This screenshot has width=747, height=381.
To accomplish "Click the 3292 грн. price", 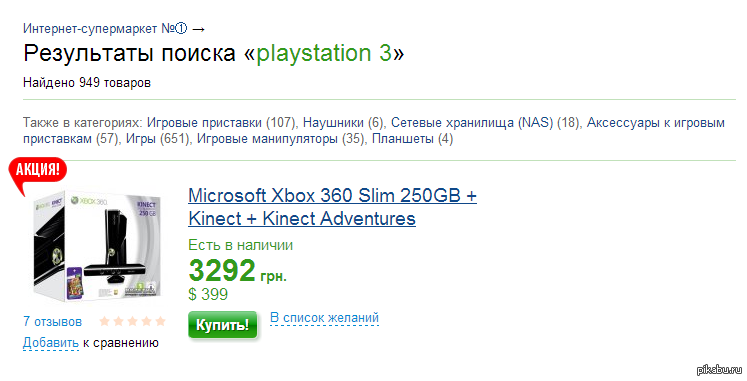I will [237, 271].
